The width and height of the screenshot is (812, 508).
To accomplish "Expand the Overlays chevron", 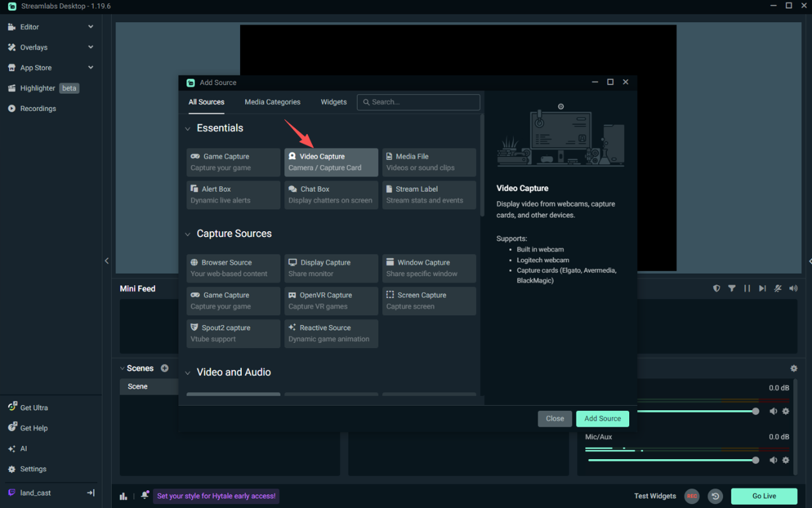I will coord(91,47).
